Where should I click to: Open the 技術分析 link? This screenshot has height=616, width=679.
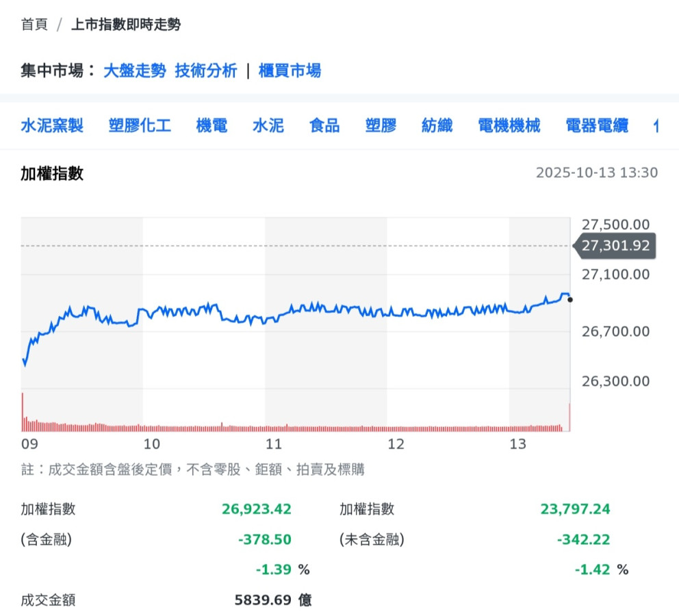(206, 70)
